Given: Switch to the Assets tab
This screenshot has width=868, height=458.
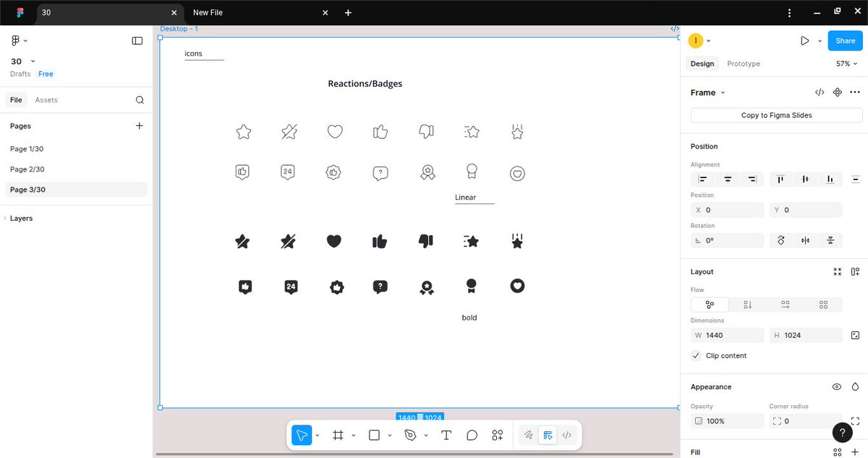Looking at the screenshot, I should [46, 100].
